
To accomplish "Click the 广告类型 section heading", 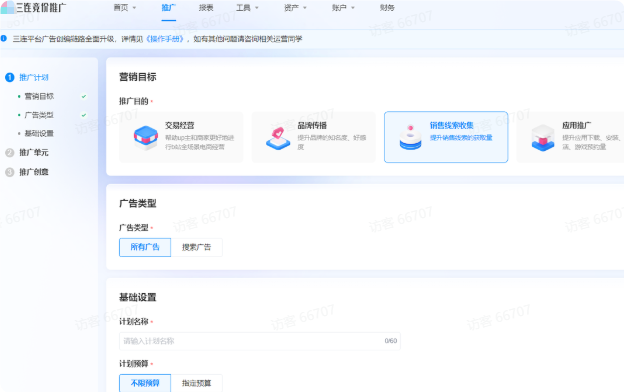I will tap(138, 203).
